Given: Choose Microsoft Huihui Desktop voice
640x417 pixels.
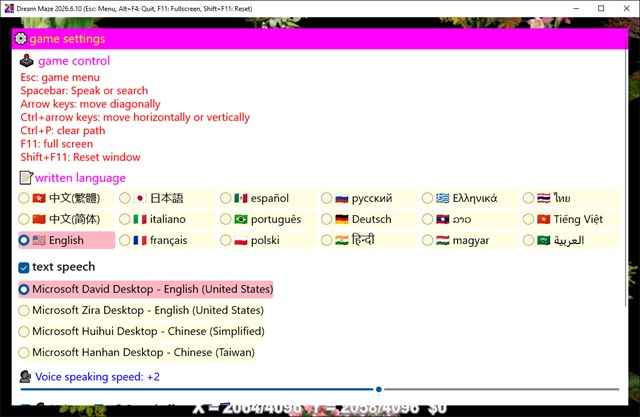Looking at the screenshot, I should tap(24, 332).
